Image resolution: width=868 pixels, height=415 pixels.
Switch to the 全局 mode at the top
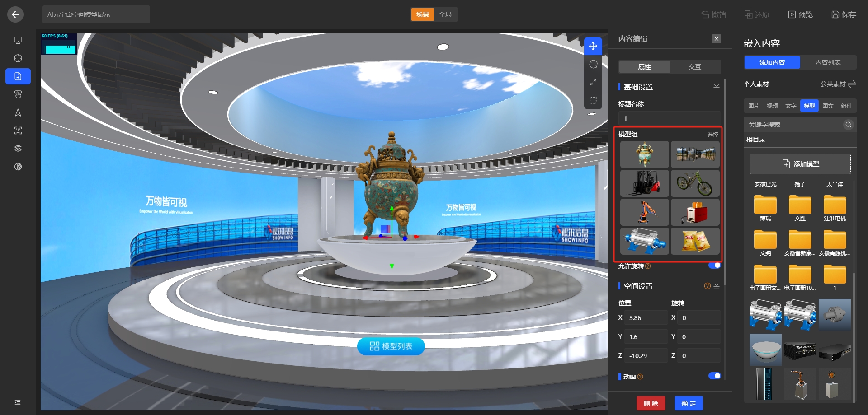445,14
